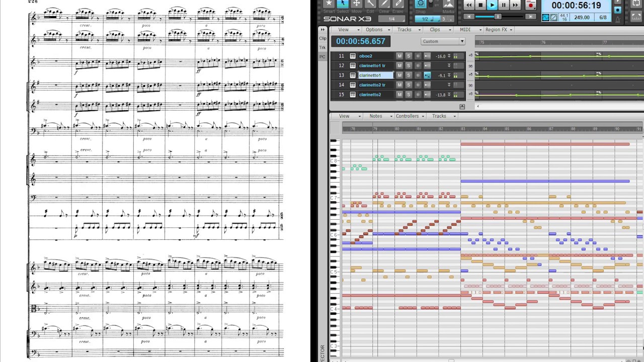Expand the clarinetto2 track chevron
Screen dimensions: 644x362
coord(449,95)
